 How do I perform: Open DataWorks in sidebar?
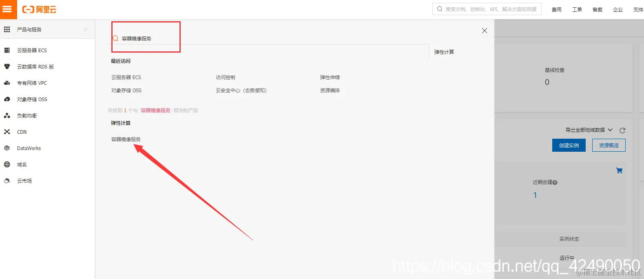29,148
